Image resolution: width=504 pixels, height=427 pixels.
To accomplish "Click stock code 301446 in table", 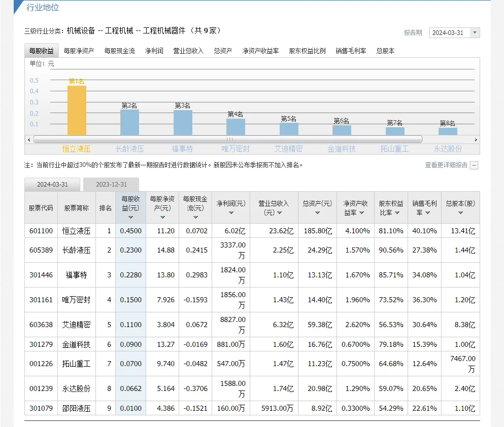I will coord(41,275).
